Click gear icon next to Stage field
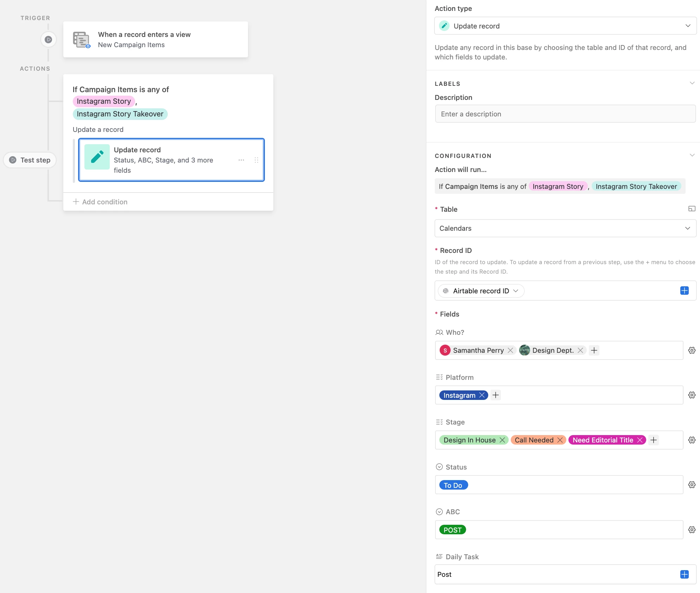 (x=692, y=440)
